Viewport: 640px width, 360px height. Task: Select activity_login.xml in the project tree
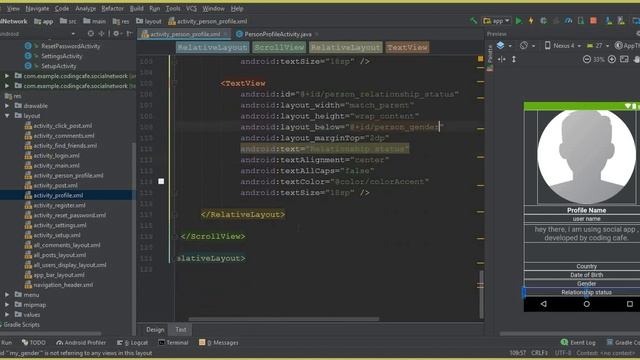coord(56,156)
